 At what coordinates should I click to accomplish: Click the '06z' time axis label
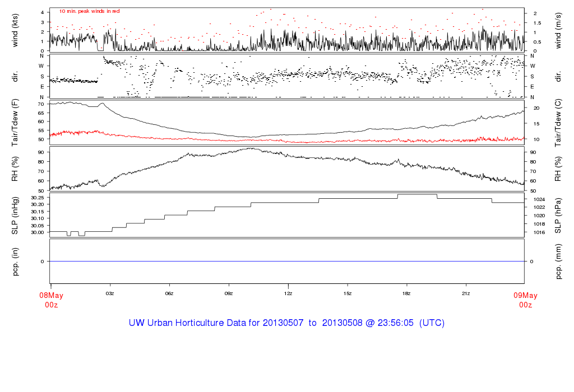(x=169, y=293)
